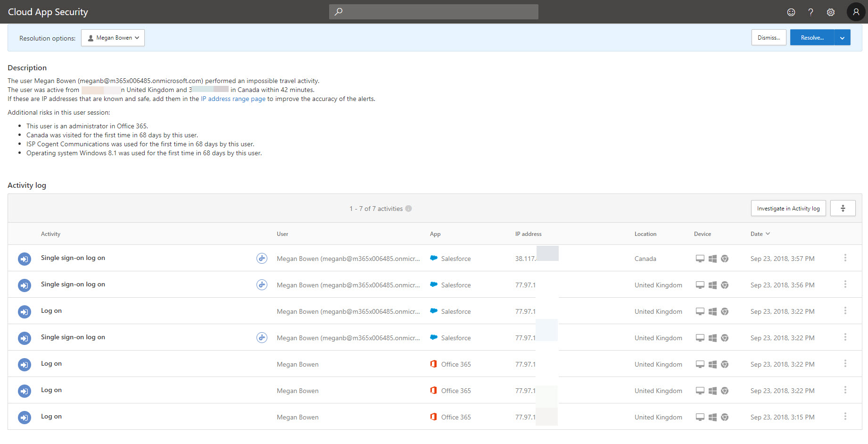Click Single sign-on log on at 3:56 PM
This screenshot has width=868, height=444.
pyautogui.click(x=73, y=284)
